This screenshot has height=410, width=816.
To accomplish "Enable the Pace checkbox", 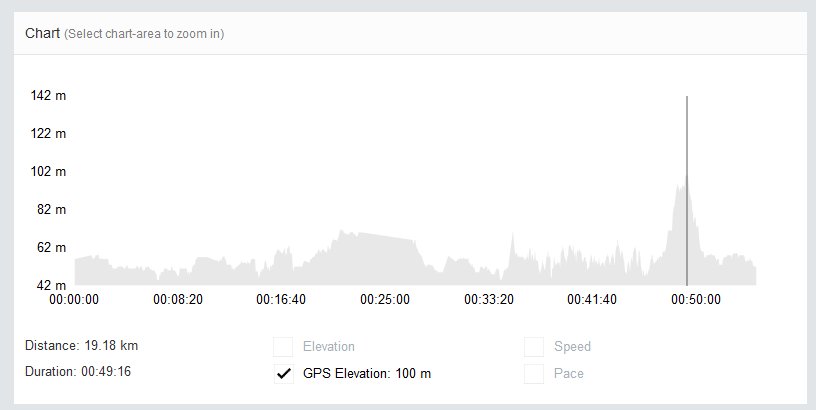I will (534, 374).
